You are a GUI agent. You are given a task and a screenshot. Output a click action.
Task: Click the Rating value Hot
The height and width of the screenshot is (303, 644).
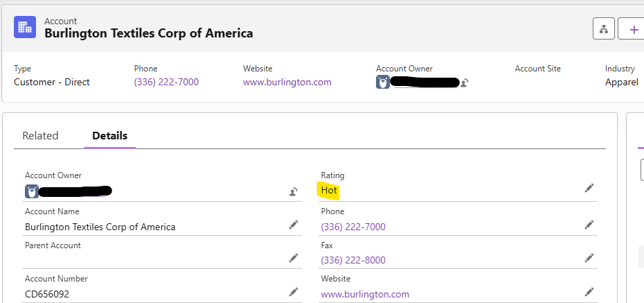pyautogui.click(x=329, y=191)
